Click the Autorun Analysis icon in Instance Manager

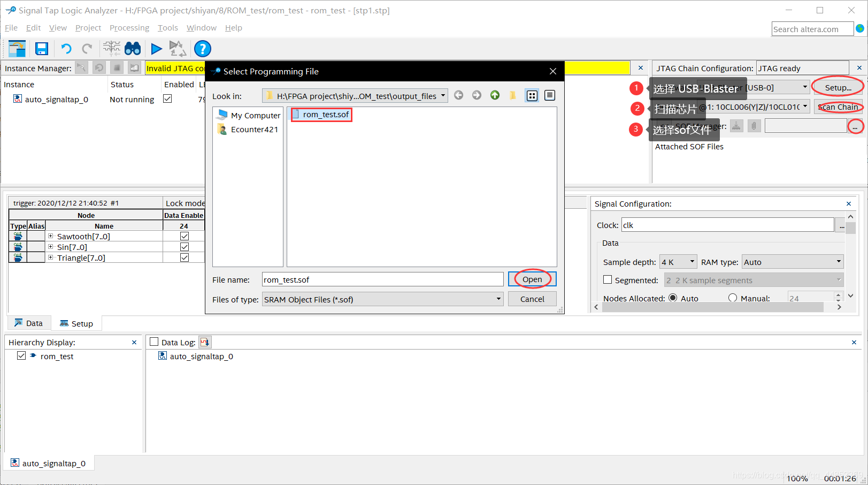click(99, 68)
